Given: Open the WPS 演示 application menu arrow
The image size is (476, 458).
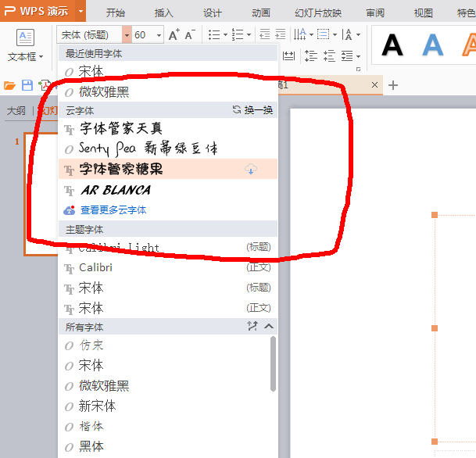Looking at the screenshot, I should (81, 12).
